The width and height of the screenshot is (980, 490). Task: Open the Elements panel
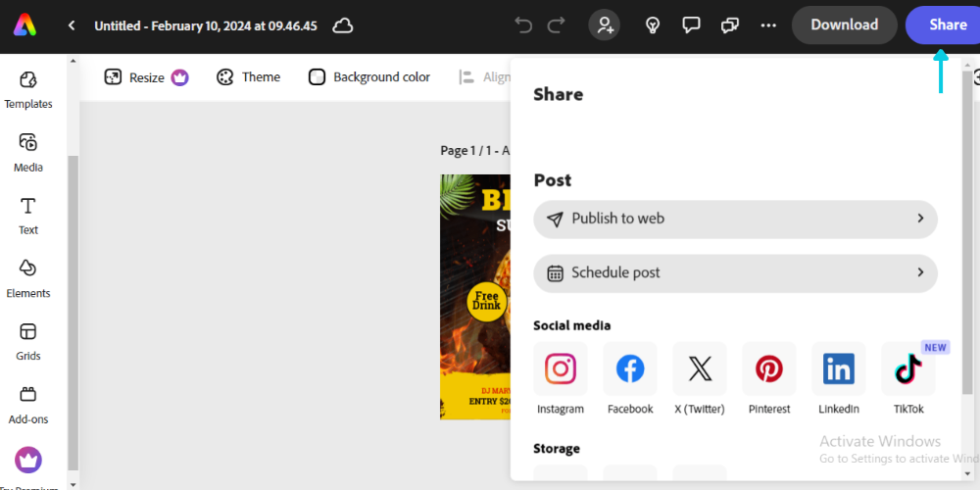point(28,278)
